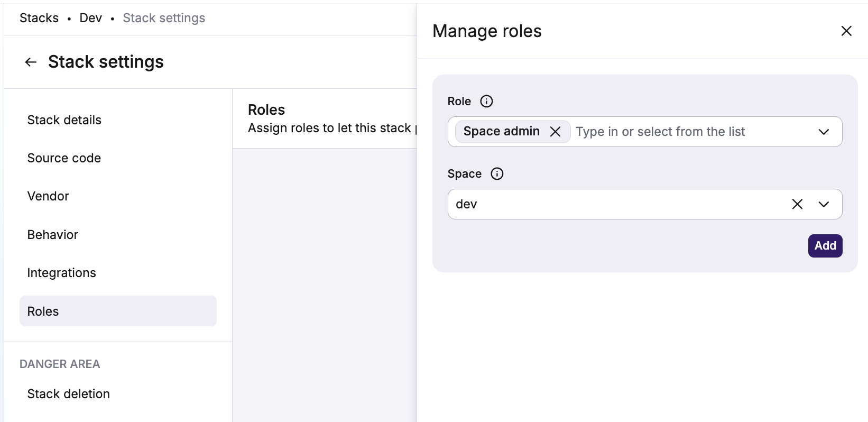Screen dimensions: 868x422
Task: Navigate to Stacks in the breadcrumb
Action: [39, 18]
